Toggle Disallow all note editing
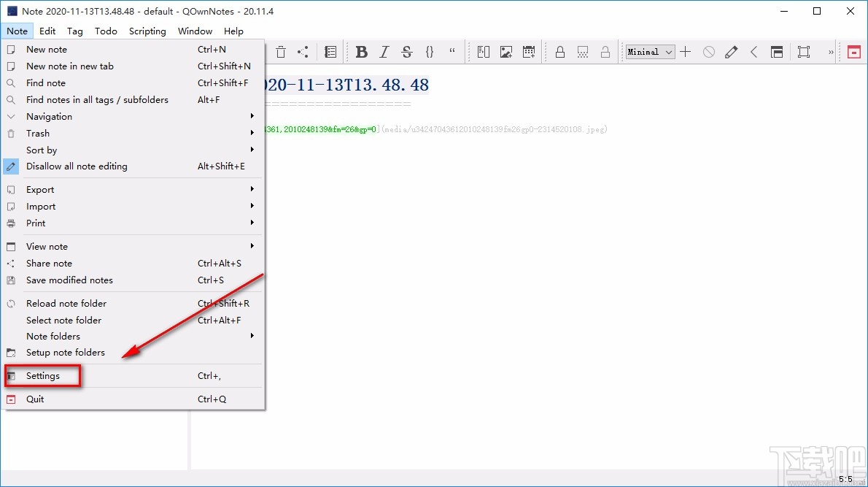The image size is (868, 487). click(x=133, y=166)
